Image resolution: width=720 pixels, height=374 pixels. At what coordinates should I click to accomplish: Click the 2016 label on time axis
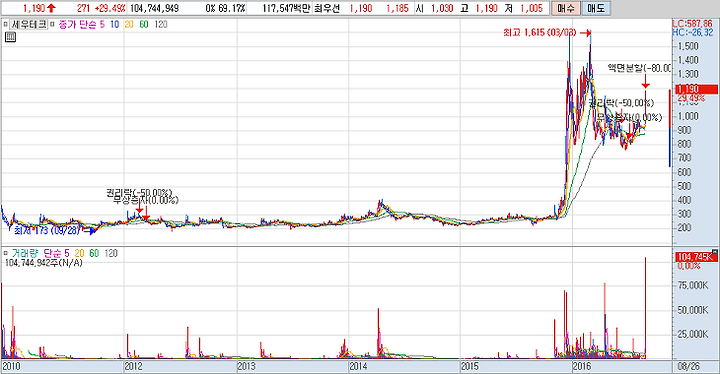pos(582,367)
